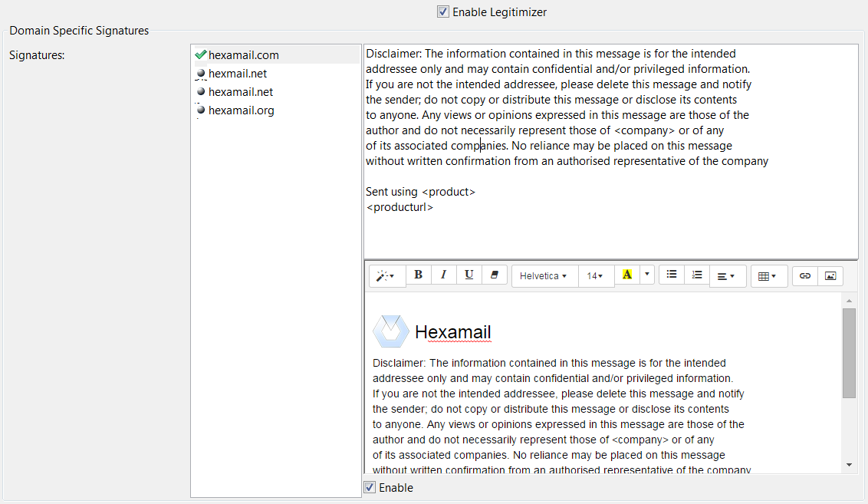Toggle the green check on hexamail.com signature
868x504 pixels.
(201, 54)
